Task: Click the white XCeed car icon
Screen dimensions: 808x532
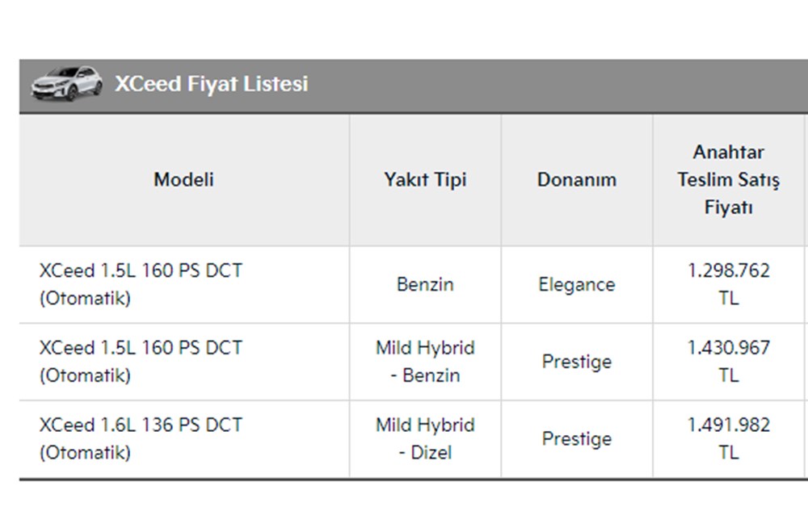Action: point(66,83)
